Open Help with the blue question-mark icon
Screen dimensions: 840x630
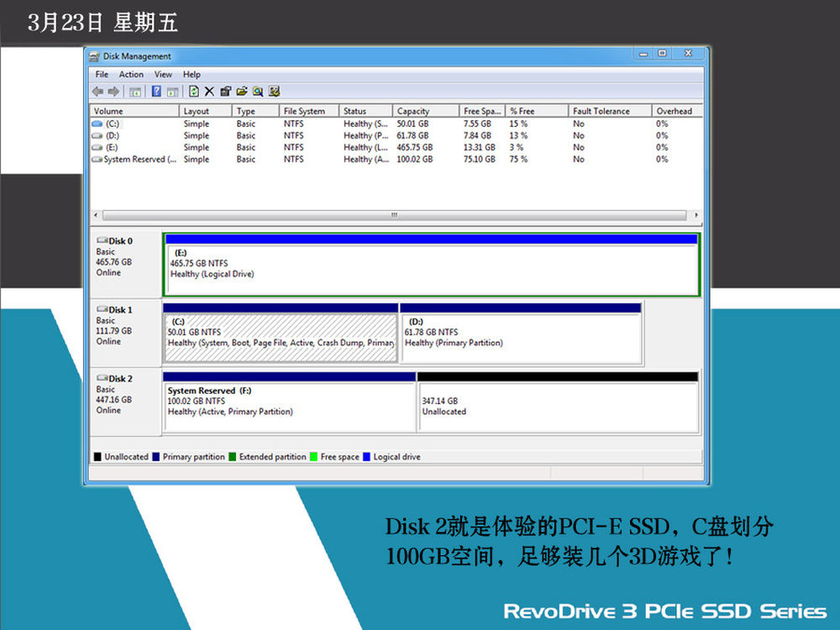156,92
